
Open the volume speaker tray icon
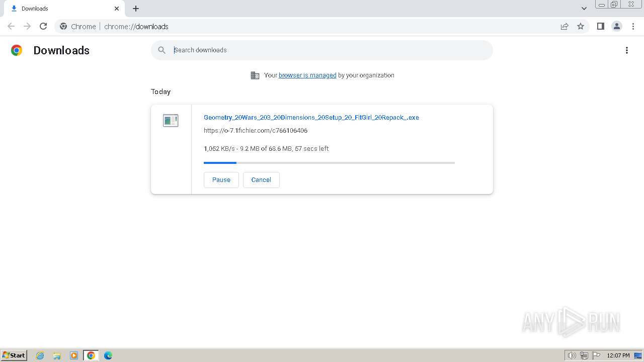click(572, 355)
